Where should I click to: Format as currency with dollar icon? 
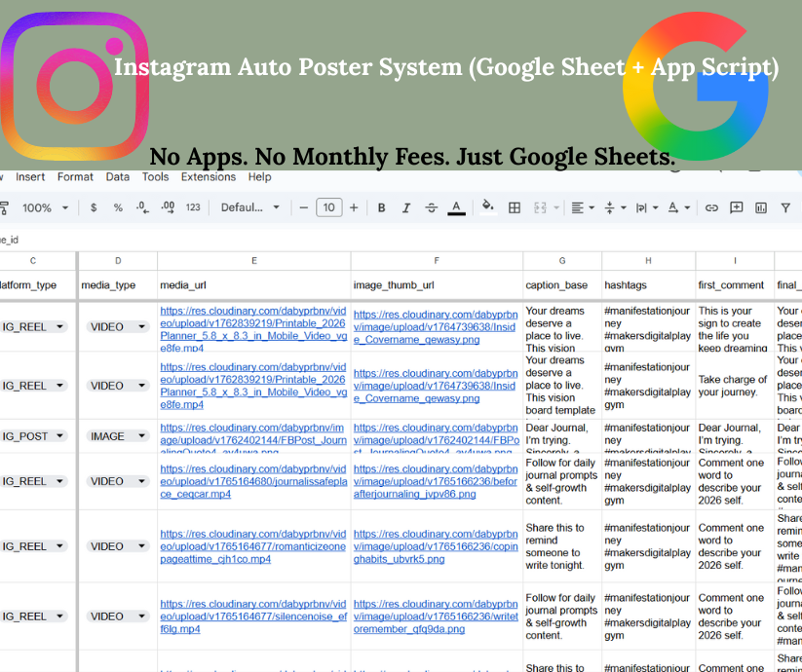94,208
